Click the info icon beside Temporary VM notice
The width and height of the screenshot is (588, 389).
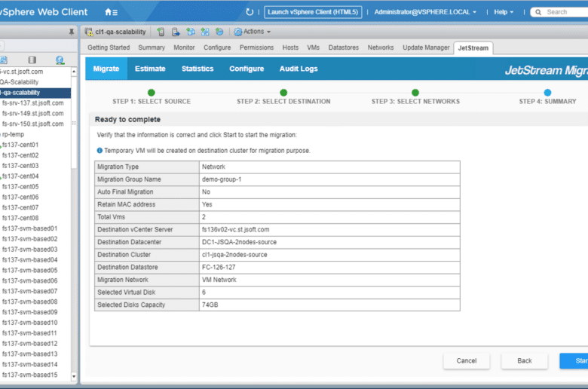pos(100,151)
